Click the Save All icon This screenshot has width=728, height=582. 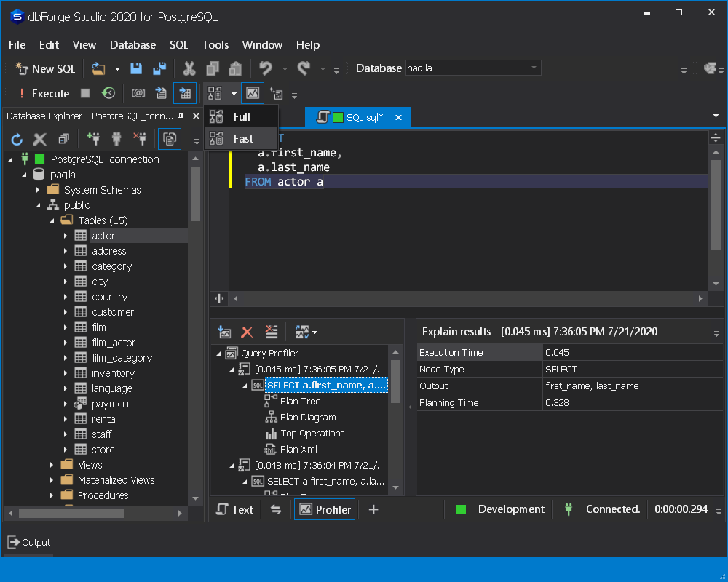pos(159,68)
